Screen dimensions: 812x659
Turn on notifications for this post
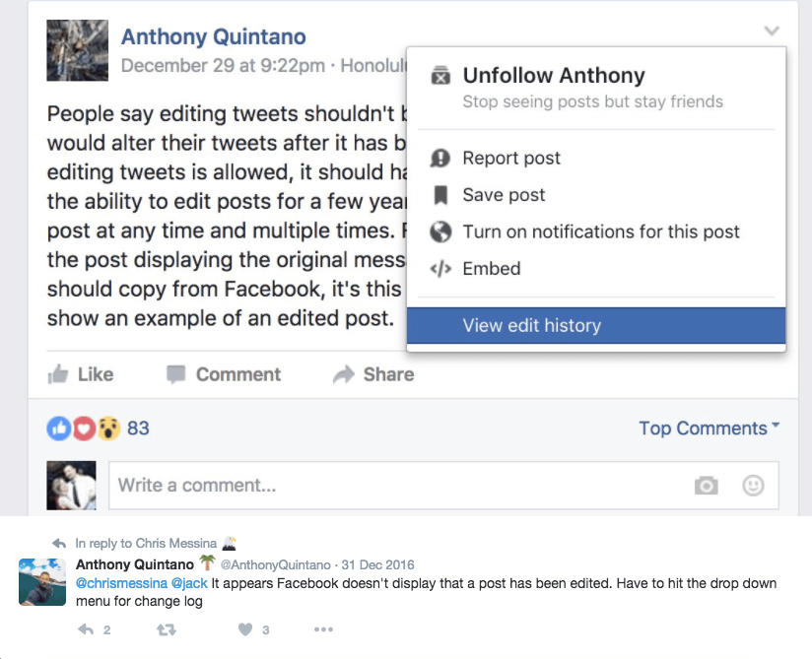(x=600, y=232)
